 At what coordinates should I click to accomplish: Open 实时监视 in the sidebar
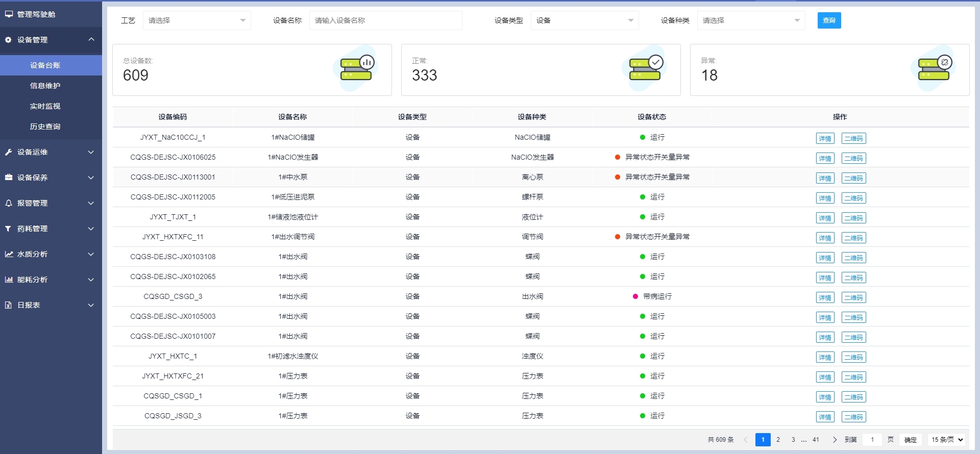(45, 106)
